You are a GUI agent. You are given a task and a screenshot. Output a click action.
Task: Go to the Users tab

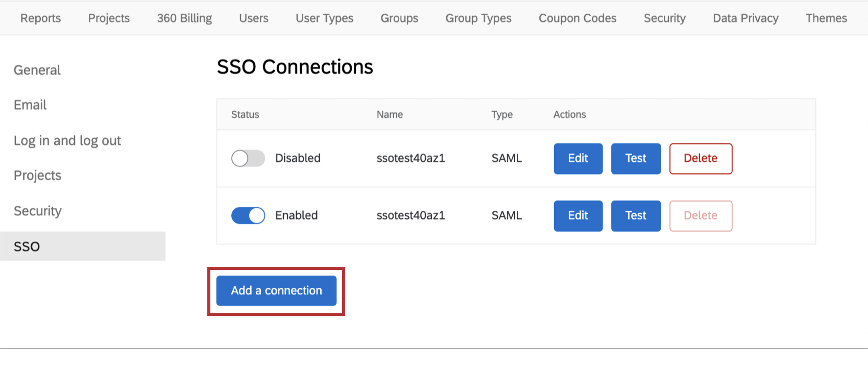tap(254, 18)
